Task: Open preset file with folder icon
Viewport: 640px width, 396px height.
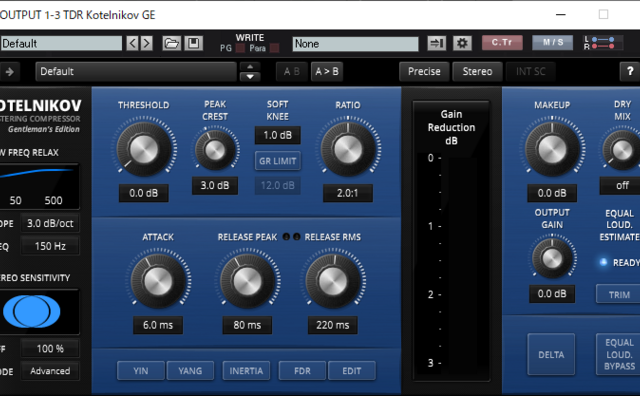Action: 171,43
